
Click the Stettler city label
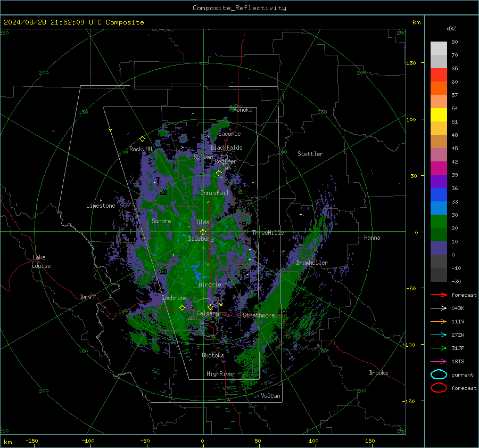pyautogui.click(x=310, y=154)
